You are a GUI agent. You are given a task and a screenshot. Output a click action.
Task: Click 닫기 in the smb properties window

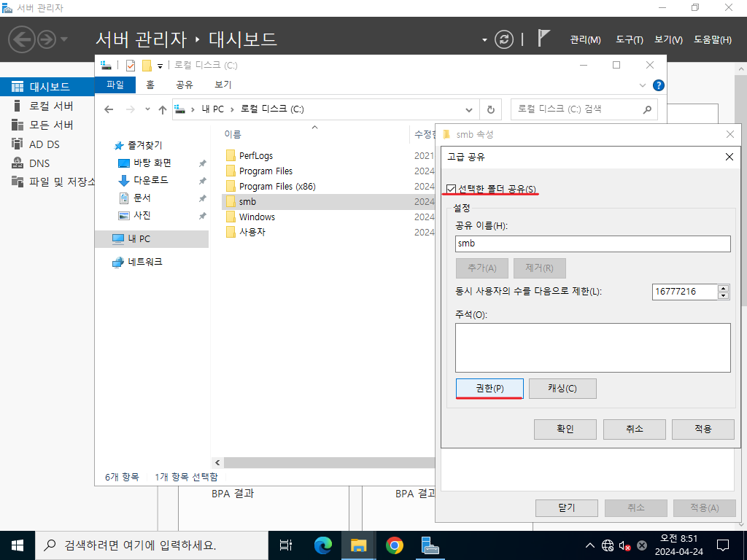pos(566,508)
